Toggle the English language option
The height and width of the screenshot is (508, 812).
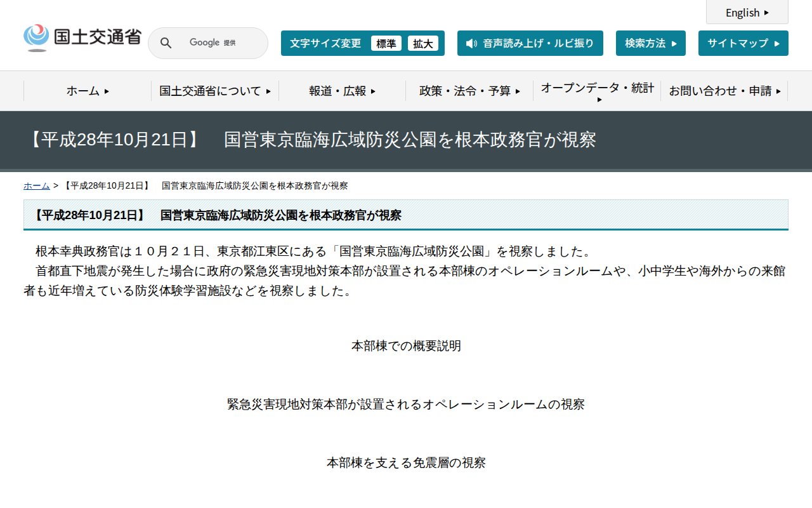(747, 12)
